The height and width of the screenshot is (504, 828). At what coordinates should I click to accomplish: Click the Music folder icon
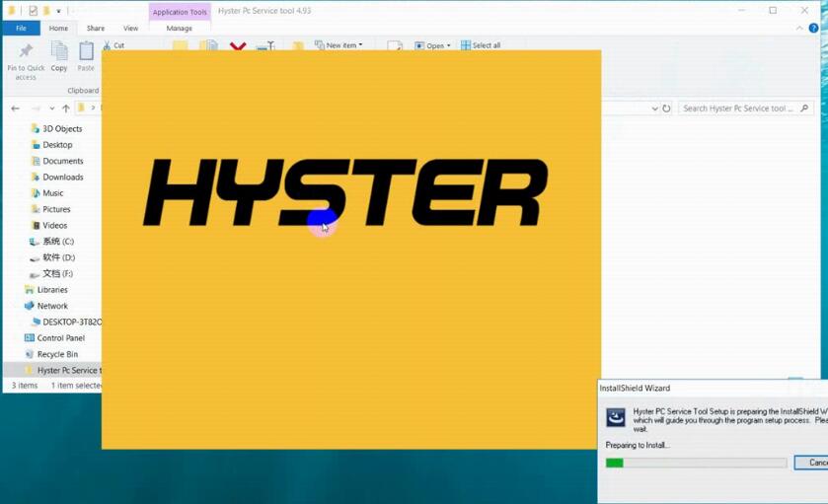pos(36,193)
